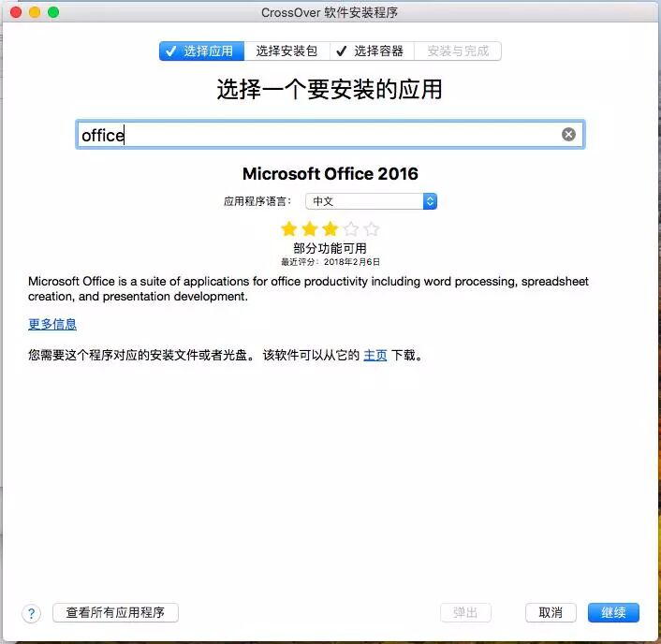The width and height of the screenshot is (661, 644).
Task: Open the 应用程序语言 dropdown showing 中文
Action: tap(371, 201)
